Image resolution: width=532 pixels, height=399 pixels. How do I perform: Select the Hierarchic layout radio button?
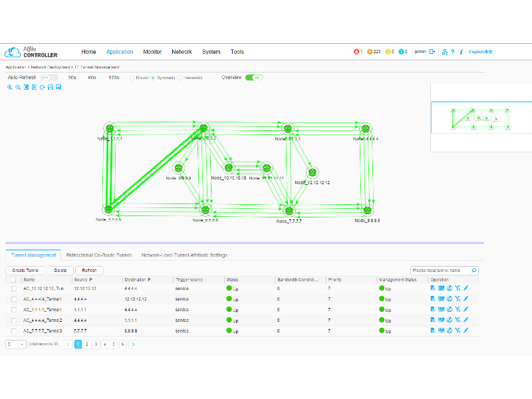(x=180, y=78)
